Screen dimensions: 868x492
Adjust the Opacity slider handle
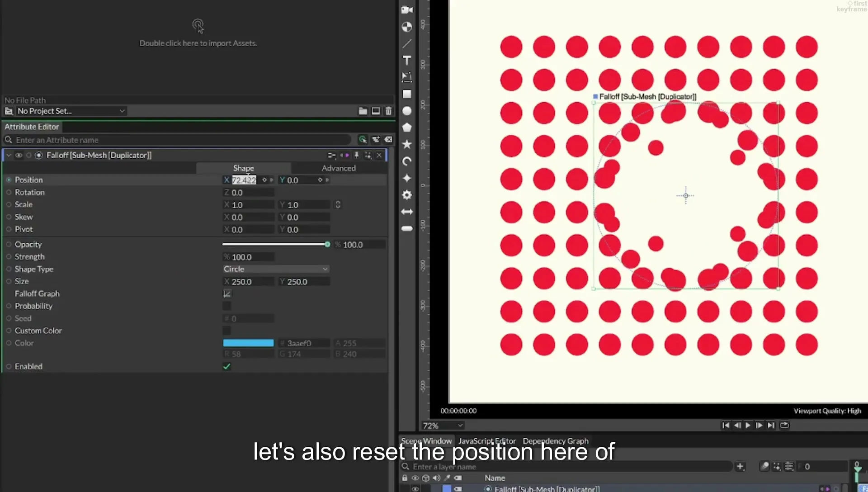point(327,244)
